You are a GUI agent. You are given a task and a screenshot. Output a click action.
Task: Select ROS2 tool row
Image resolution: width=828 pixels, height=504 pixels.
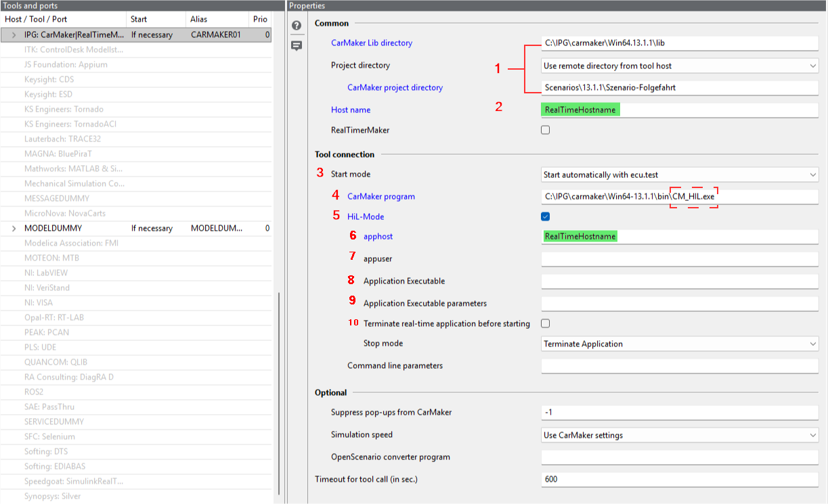coord(135,392)
